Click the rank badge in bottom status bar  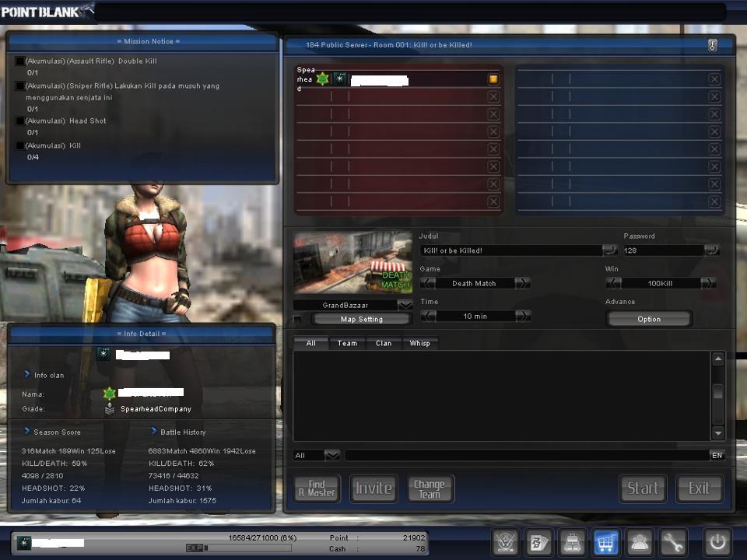point(23,542)
